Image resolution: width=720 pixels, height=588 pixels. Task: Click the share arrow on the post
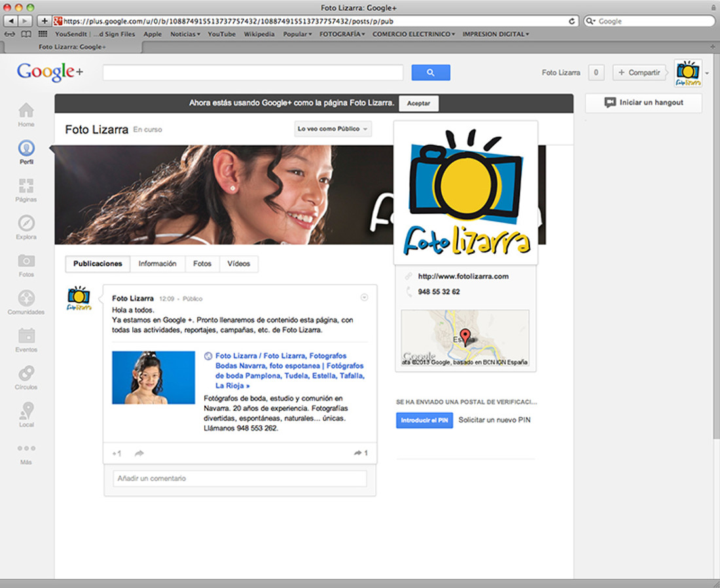click(139, 453)
